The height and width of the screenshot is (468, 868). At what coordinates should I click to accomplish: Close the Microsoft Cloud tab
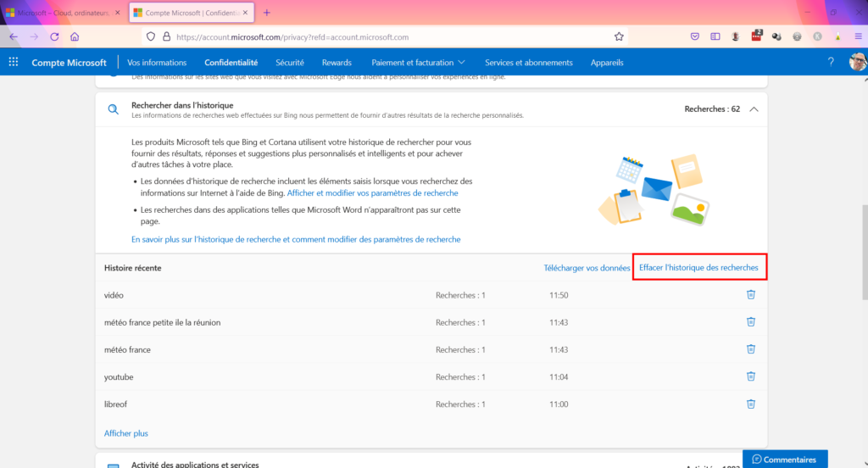click(117, 13)
